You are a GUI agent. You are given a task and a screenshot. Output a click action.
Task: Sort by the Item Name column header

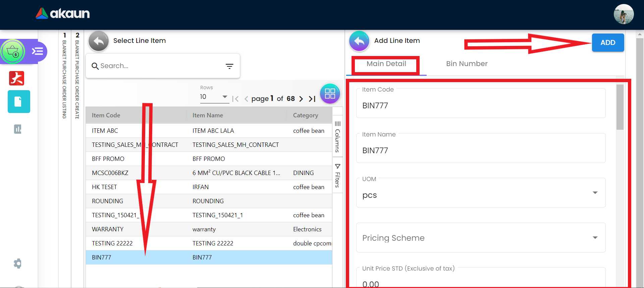208,115
